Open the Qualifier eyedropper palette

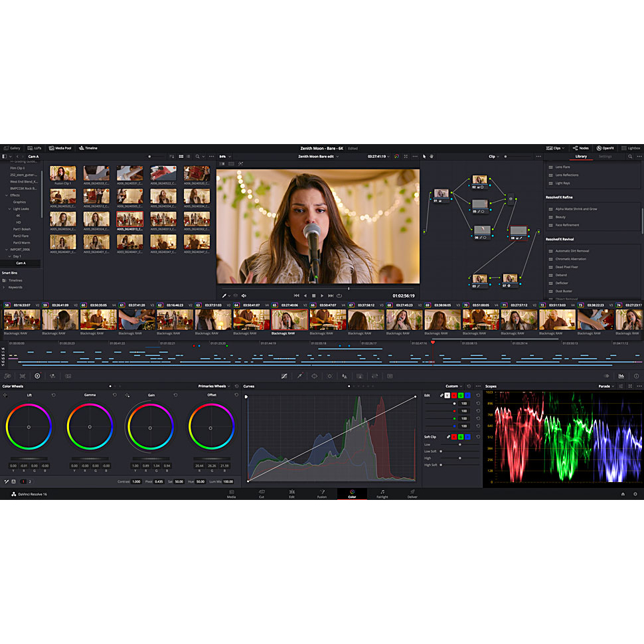pos(300,376)
